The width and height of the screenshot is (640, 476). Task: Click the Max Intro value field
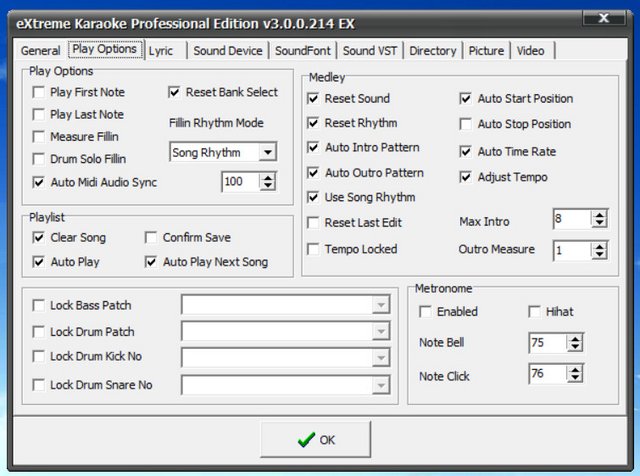[572, 219]
